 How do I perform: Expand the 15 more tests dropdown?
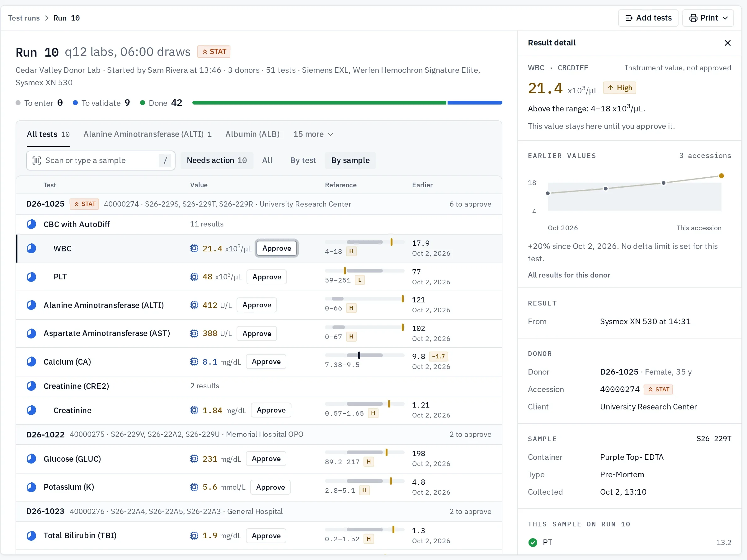tap(313, 134)
